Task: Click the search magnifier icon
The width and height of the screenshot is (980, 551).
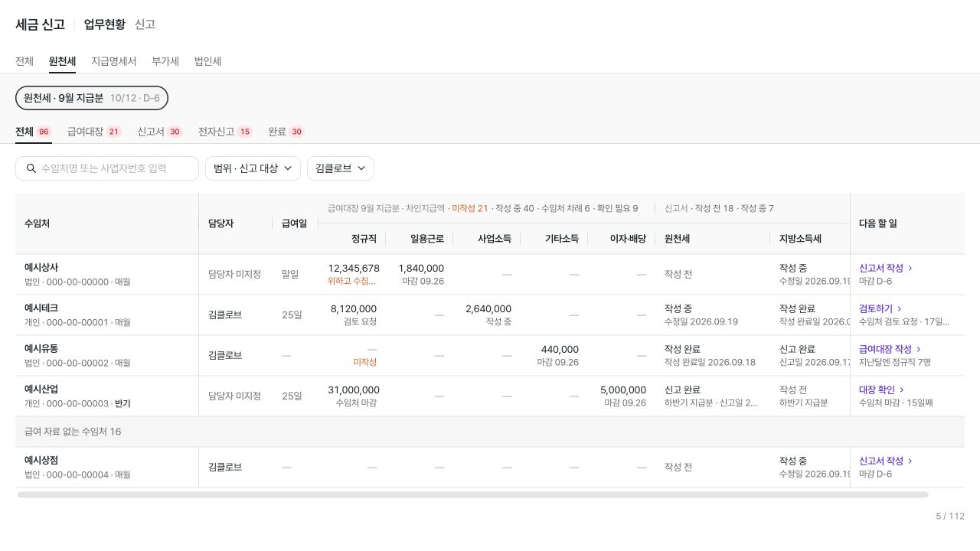Action: pyautogui.click(x=31, y=168)
